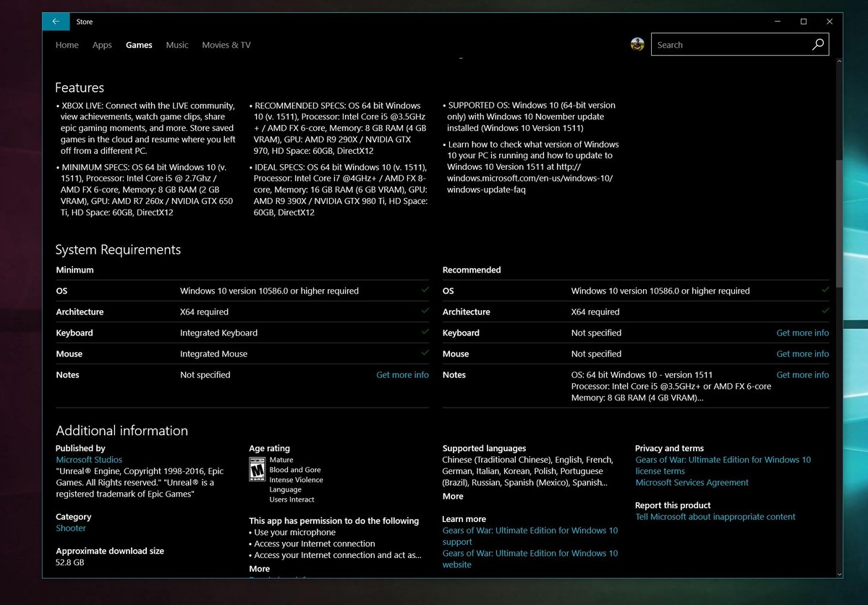Click the Minimum Architecture checkmark
Screen dimensions: 868x605
coord(425,311)
